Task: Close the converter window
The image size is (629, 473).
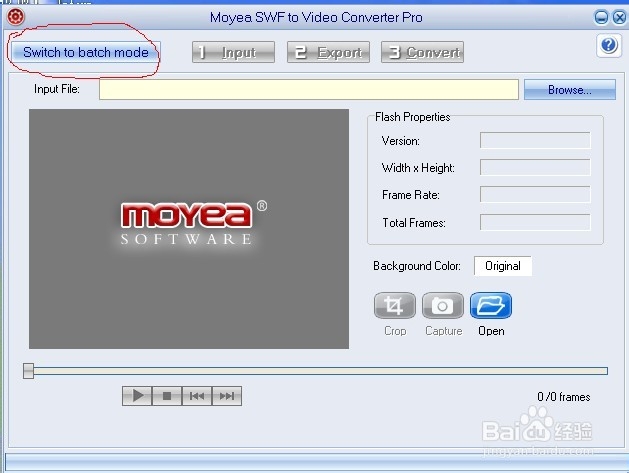Action: 620,17
